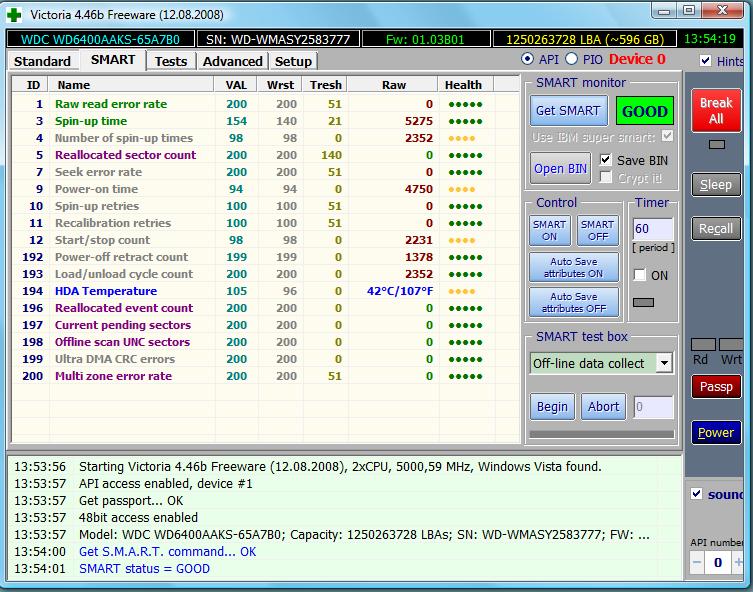753x592 pixels.
Task: Turn SMART ON in Control
Action: pyautogui.click(x=549, y=230)
